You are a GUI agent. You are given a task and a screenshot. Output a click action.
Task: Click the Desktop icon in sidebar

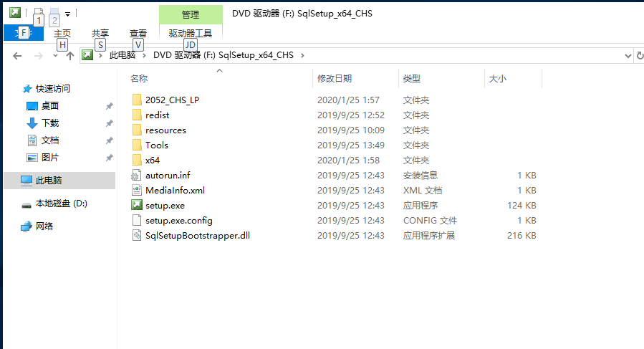tap(32, 106)
